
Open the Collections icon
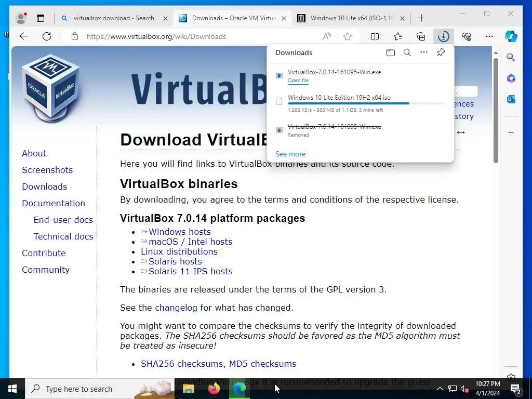pos(421,36)
